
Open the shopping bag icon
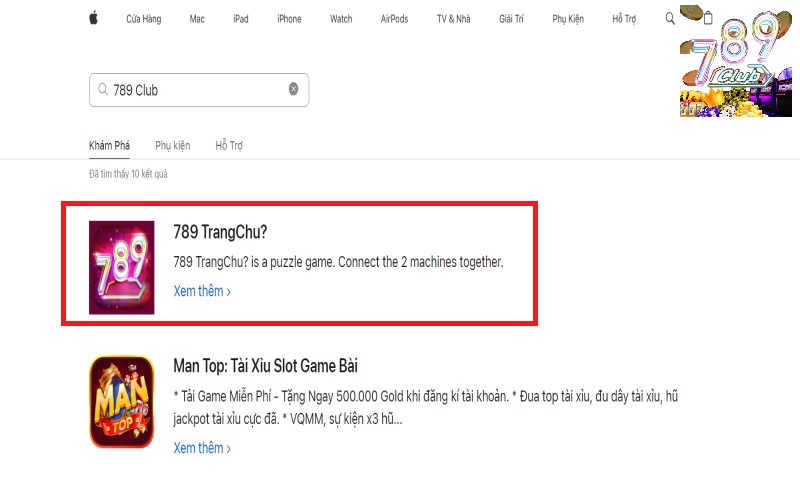pos(708,18)
